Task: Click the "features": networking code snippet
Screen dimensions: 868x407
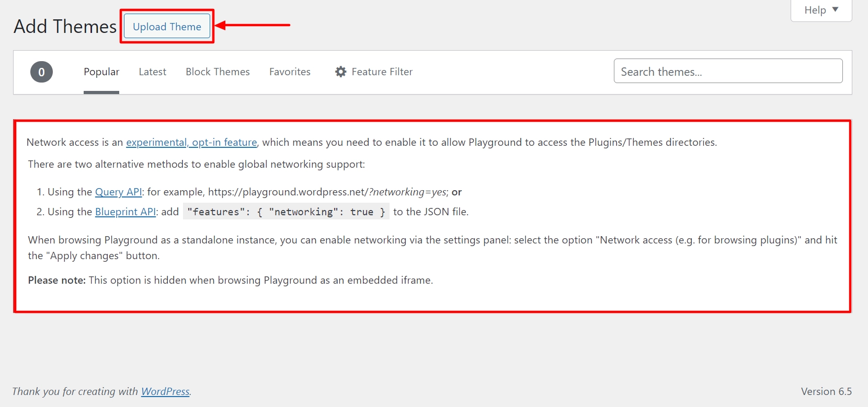Action: (x=286, y=212)
